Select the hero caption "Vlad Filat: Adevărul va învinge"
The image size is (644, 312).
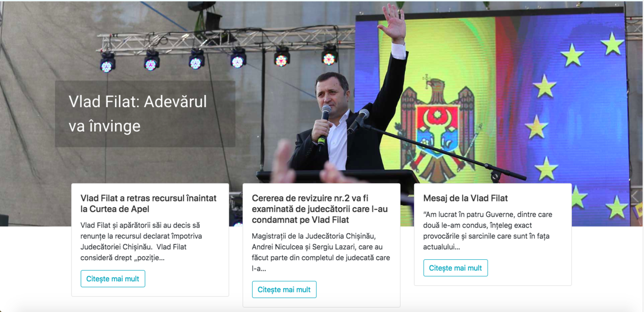click(138, 114)
